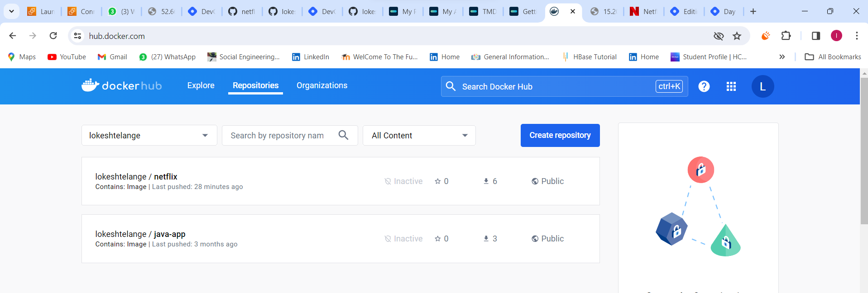Open the L user avatar menu
868x293 pixels.
point(762,86)
